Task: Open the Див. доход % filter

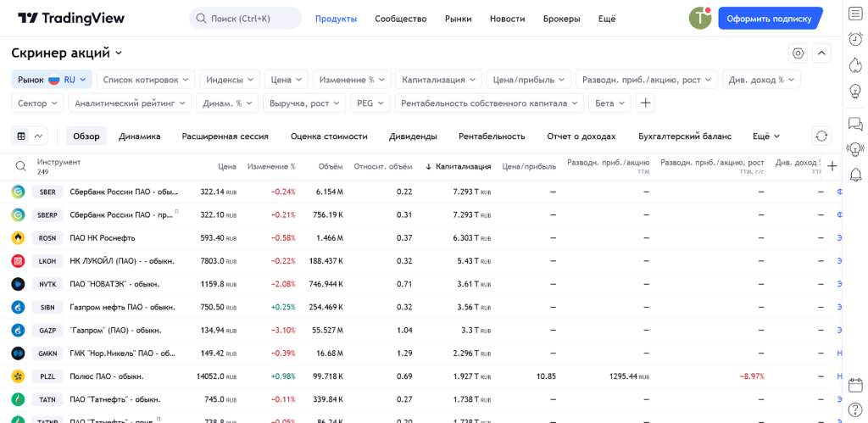Action: pos(761,80)
